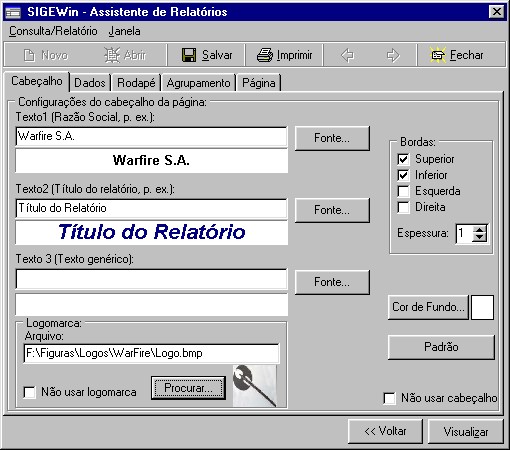
Task: Go back with << Voltar button
Action: [385, 431]
